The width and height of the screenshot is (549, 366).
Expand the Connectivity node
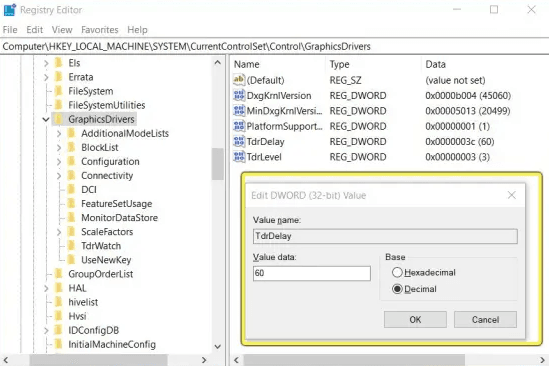(x=59, y=176)
